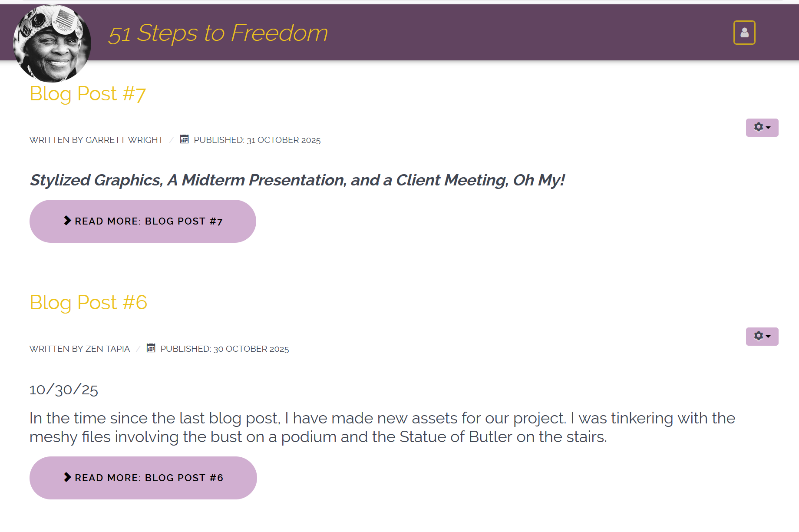The image size is (799, 532).
Task: Click the paragraph about new project assets
Action: [x=382, y=427]
